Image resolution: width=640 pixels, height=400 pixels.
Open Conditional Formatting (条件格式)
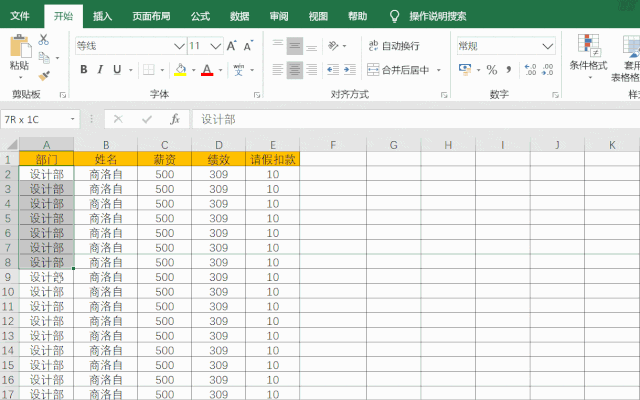(589, 57)
